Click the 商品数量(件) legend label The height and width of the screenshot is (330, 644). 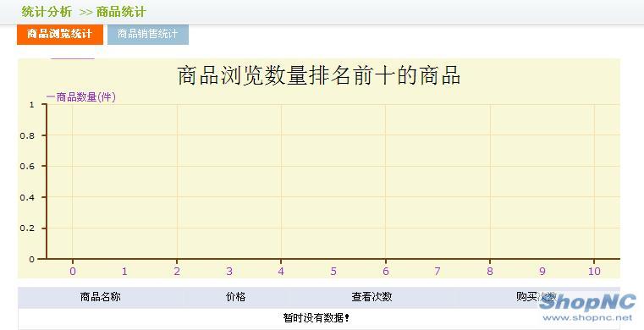click(81, 97)
